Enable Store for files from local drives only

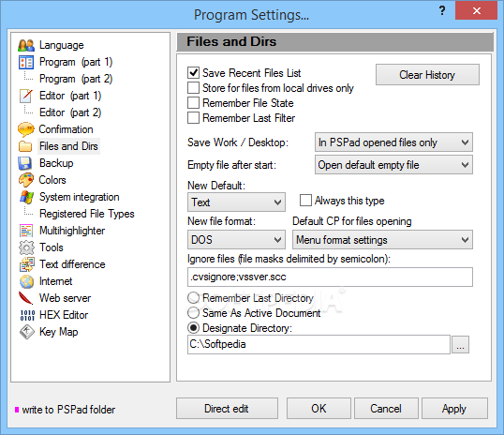pyautogui.click(x=194, y=88)
